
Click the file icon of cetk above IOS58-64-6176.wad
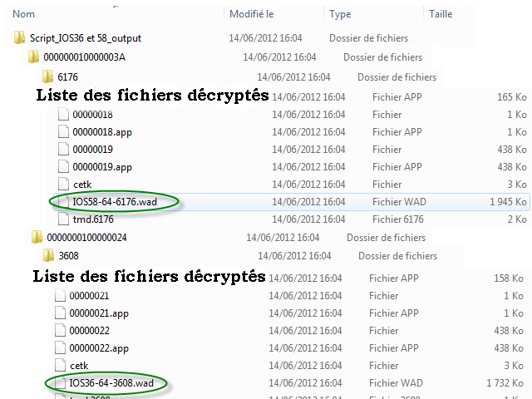click(x=63, y=185)
